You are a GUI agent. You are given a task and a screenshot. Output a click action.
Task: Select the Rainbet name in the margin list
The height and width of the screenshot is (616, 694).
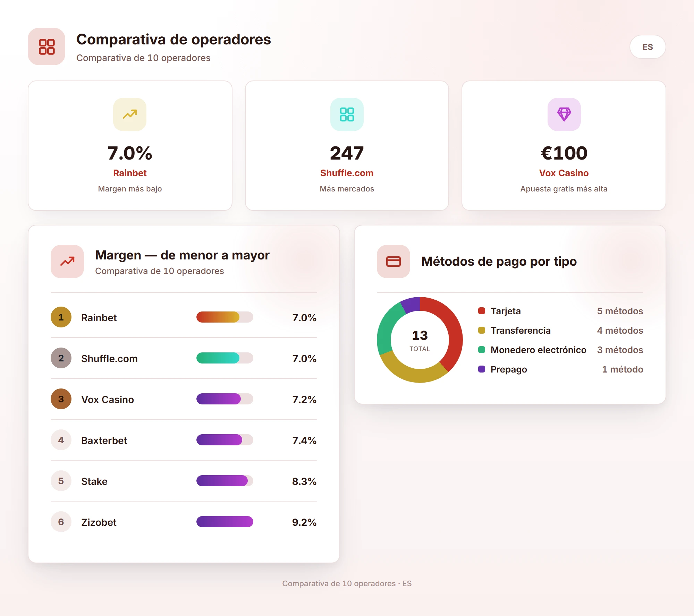click(99, 318)
